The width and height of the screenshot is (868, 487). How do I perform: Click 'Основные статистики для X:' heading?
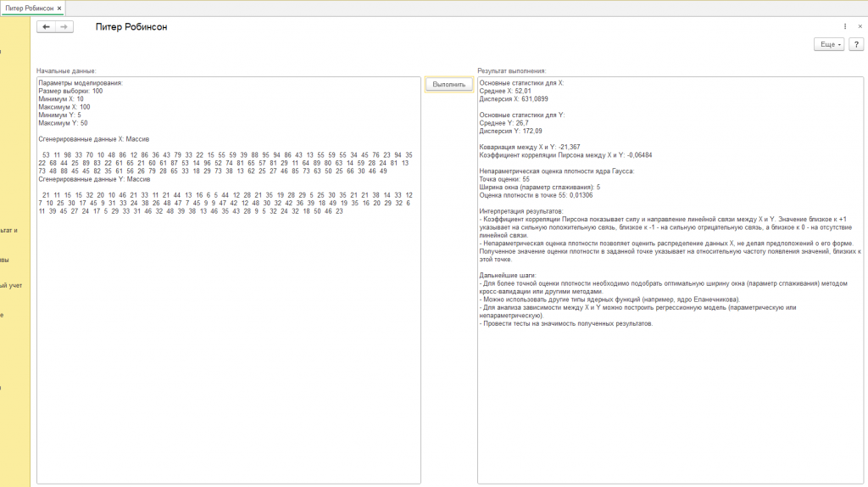click(521, 83)
